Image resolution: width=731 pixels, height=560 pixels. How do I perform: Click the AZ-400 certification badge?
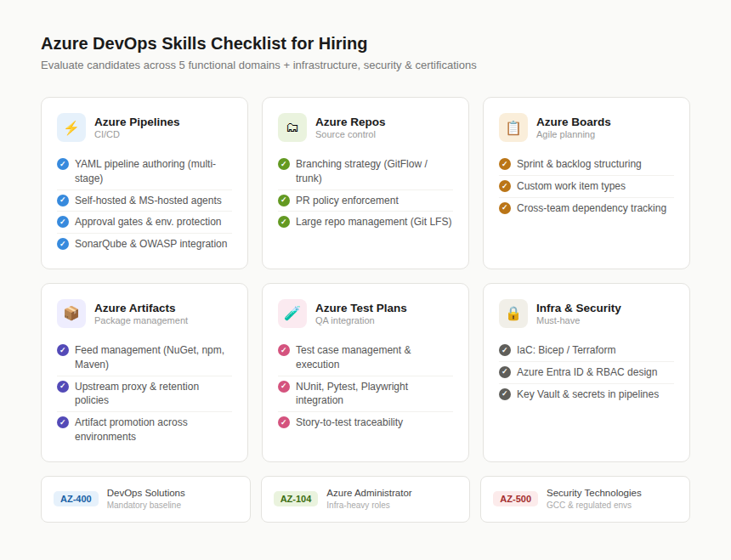click(x=76, y=499)
